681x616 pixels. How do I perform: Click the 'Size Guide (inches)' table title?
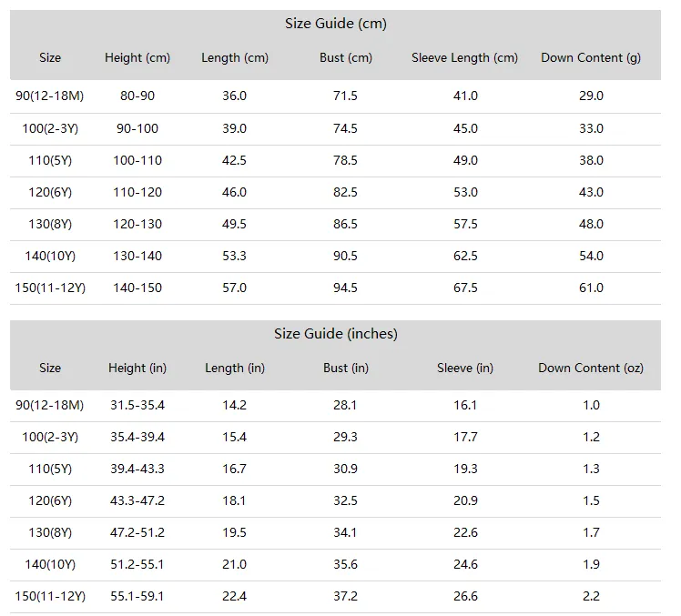coord(335,333)
